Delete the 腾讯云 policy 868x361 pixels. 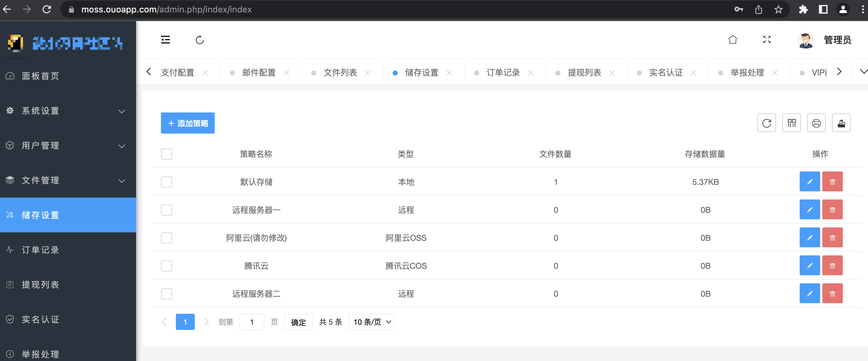pyautogui.click(x=832, y=266)
